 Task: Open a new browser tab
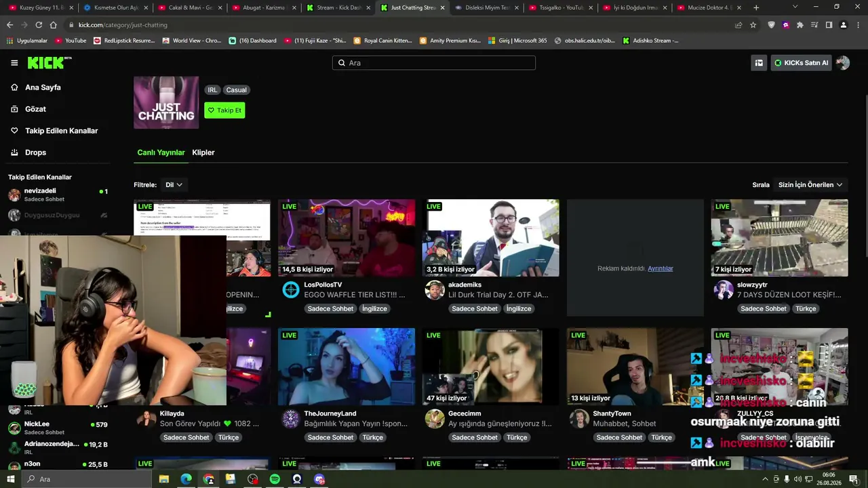756,7
